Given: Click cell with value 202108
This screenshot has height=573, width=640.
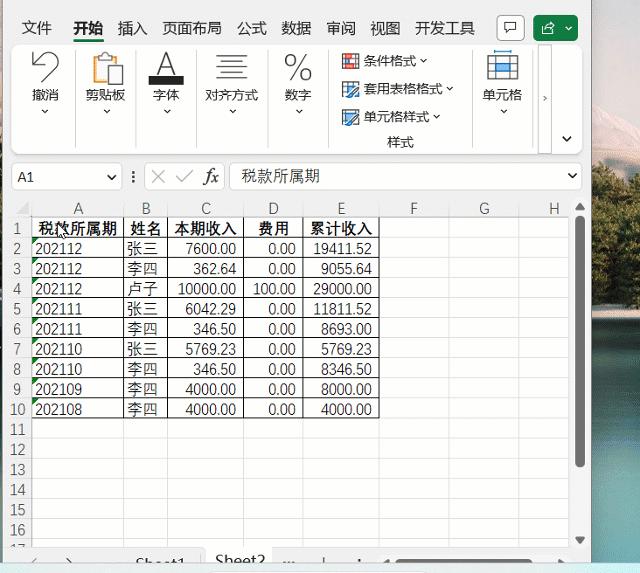Looking at the screenshot, I should pyautogui.click(x=78, y=409).
